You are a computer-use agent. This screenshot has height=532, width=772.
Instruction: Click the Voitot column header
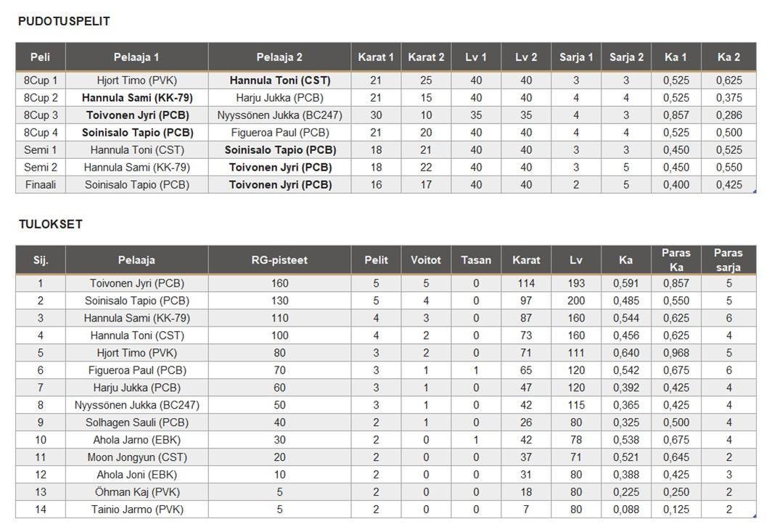pyautogui.click(x=426, y=260)
